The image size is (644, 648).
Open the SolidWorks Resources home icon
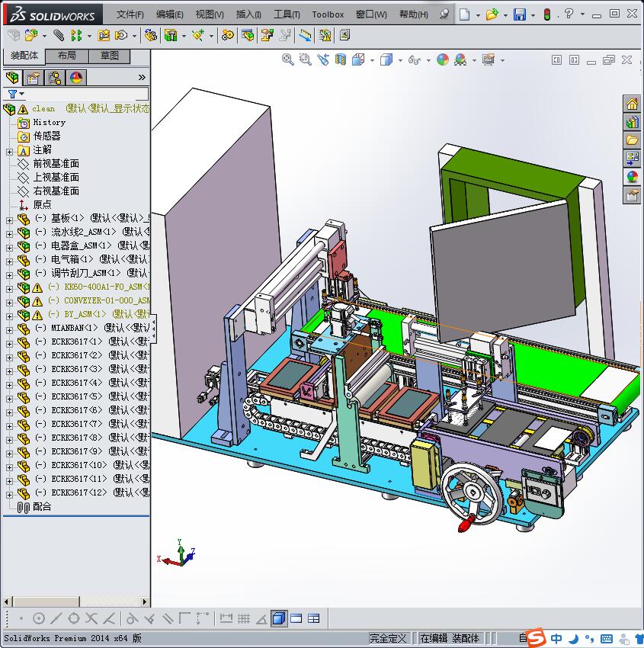632,104
